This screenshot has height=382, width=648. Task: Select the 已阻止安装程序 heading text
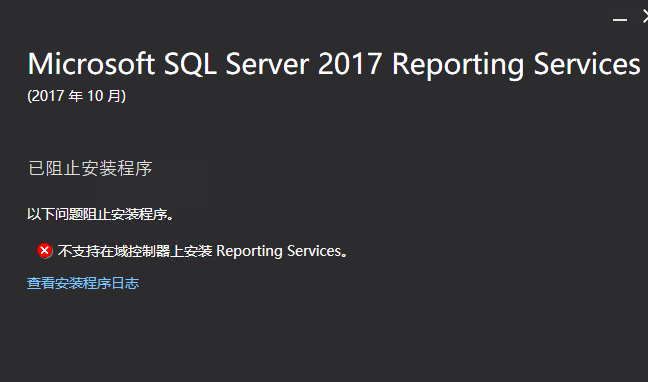(90, 168)
